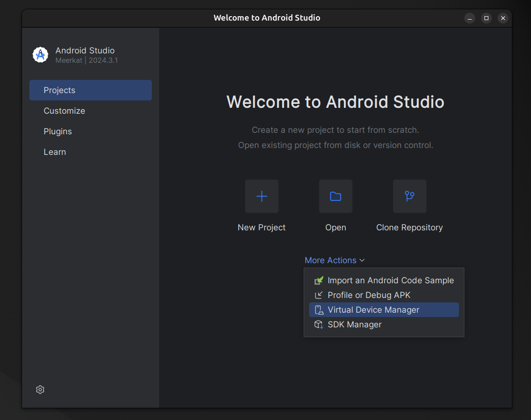
Task: Click the New Project plus icon
Action: click(x=262, y=196)
